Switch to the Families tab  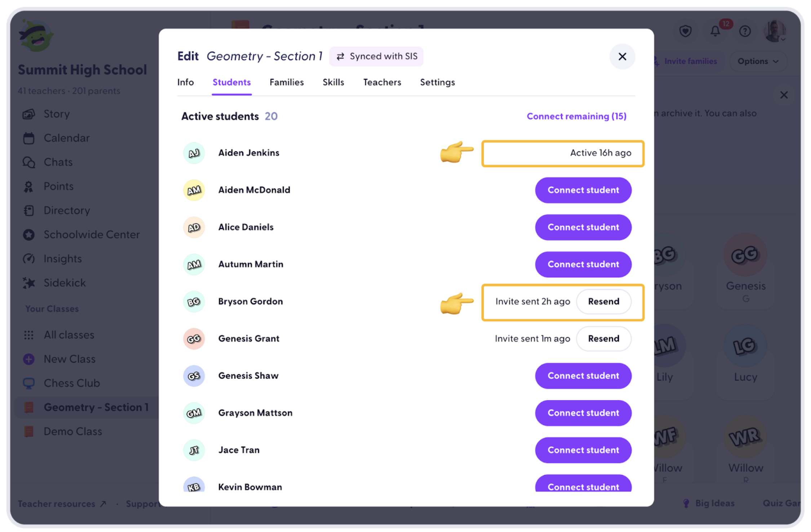tap(287, 82)
